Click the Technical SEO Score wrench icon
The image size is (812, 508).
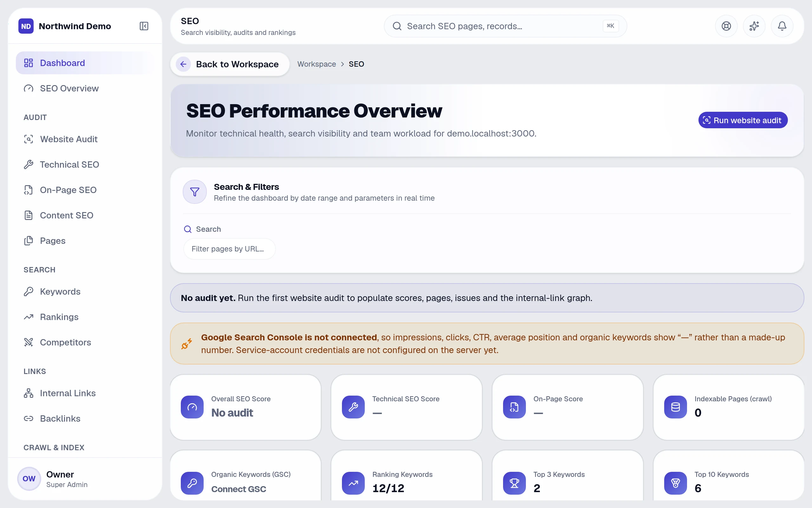pyautogui.click(x=353, y=407)
